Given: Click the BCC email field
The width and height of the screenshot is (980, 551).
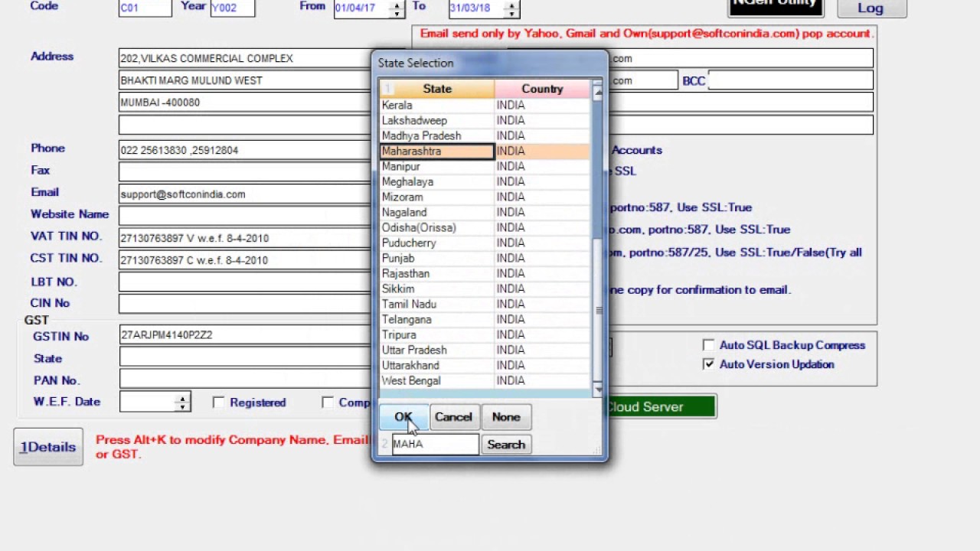Looking at the screenshot, I should (x=791, y=80).
